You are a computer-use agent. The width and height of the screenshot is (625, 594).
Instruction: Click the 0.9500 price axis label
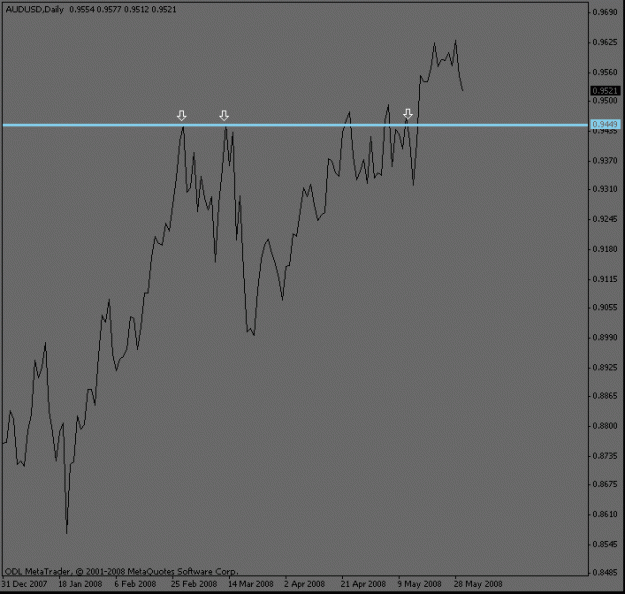[x=605, y=100]
